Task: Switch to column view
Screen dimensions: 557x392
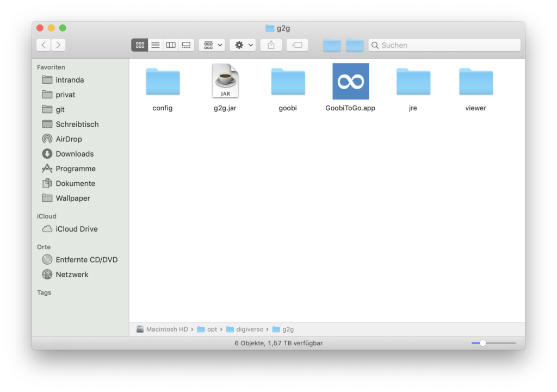Action: pyautogui.click(x=171, y=45)
